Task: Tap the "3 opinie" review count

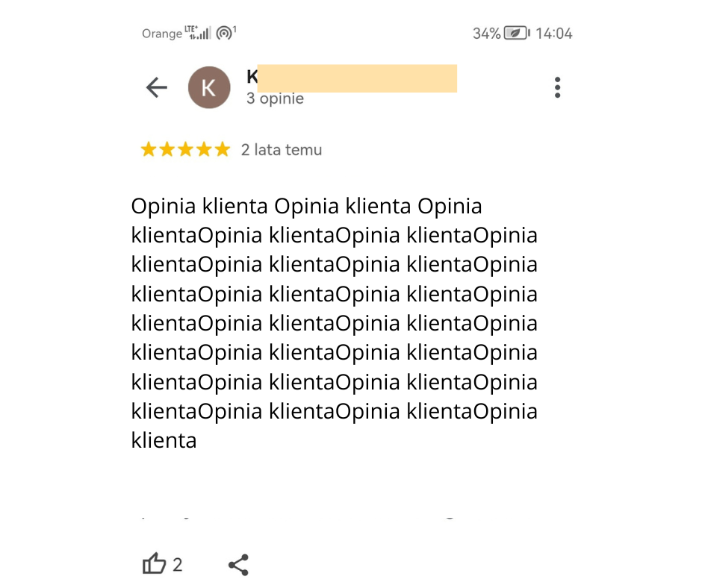Action: point(275,98)
